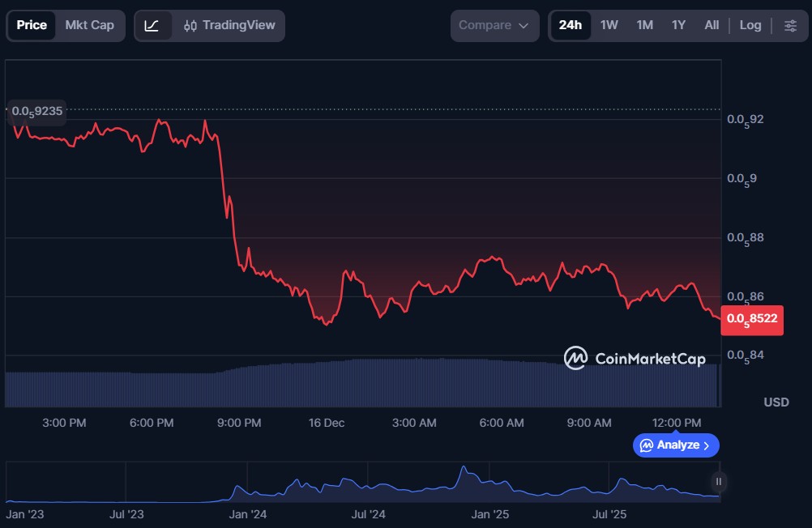Expand the Analyze button chevron
The height and width of the screenshot is (528, 812).
tap(707, 445)
